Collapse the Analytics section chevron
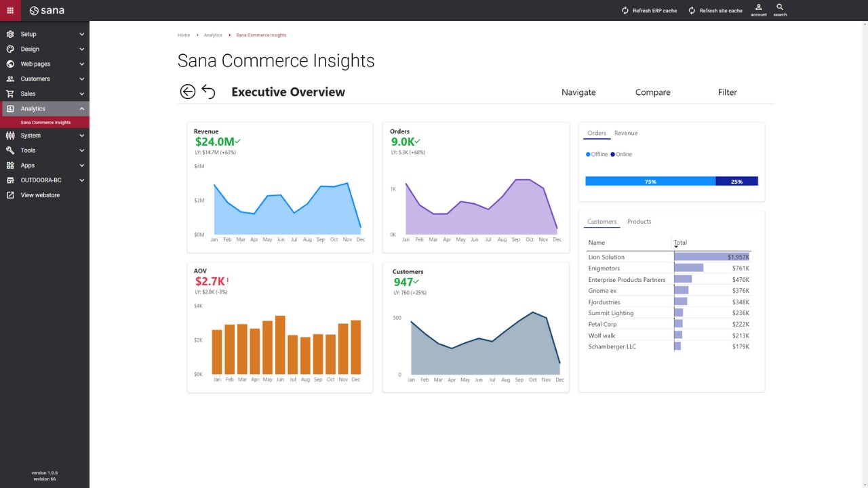 [82, 108]
